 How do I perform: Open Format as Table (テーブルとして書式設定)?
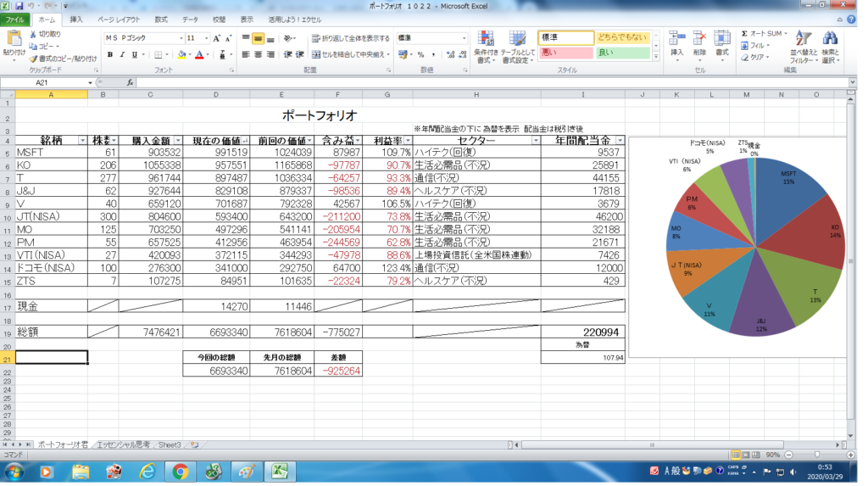point(518,47)
